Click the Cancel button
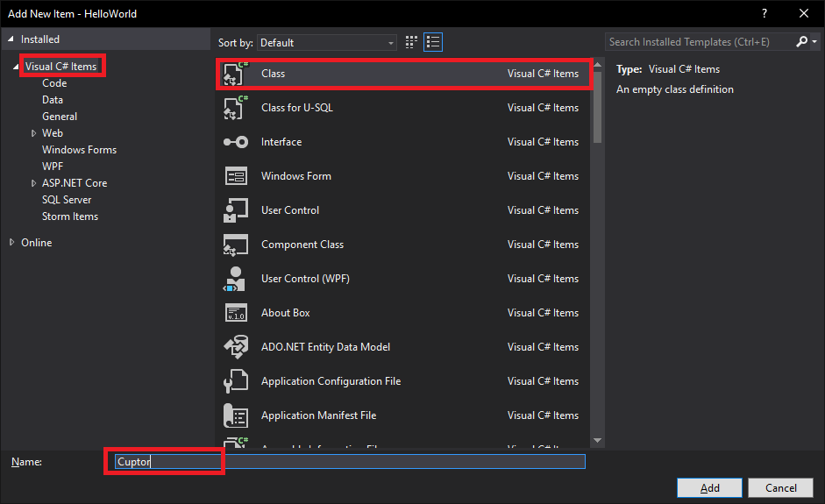Image resolution: width=825 pixels, height=504 pixels. pyautogui.click(x=780, y=488)
